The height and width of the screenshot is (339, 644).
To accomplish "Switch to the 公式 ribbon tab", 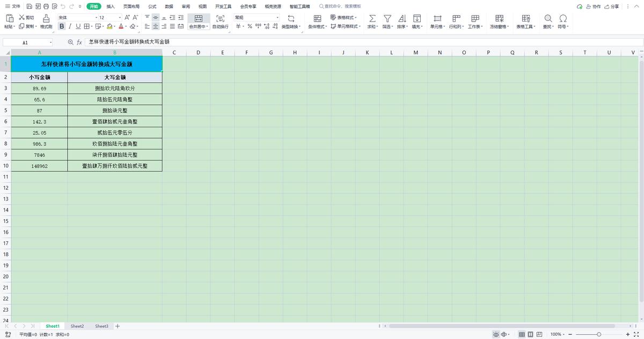I will click(x=151, y=6).
